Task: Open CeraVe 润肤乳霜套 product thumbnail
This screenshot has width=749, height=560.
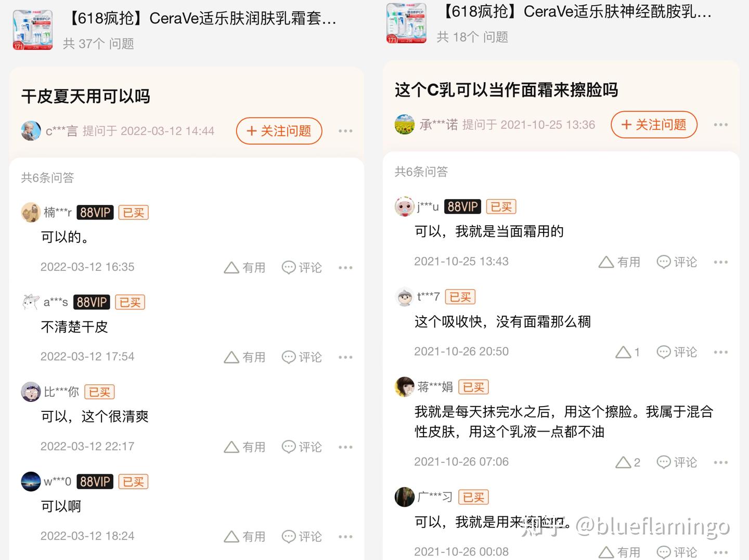Action: (x=33, y=30)
